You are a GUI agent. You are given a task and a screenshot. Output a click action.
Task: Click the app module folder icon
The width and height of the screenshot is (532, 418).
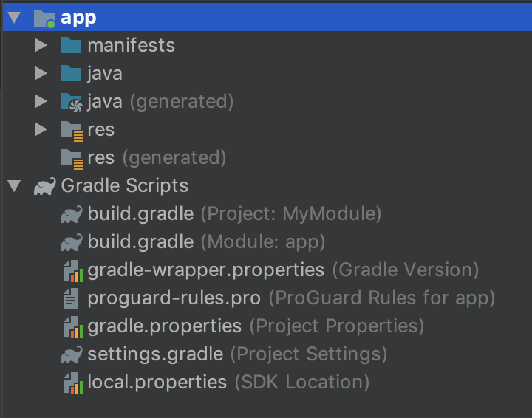(x=44, y=18)
